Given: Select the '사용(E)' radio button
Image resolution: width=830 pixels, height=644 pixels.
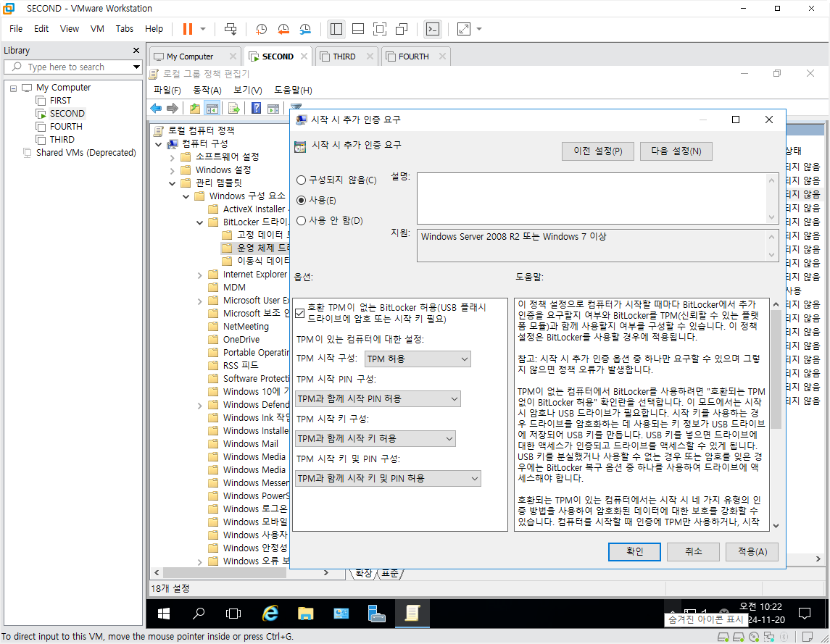Looking at the screenshot, I should tap(302, 201).
